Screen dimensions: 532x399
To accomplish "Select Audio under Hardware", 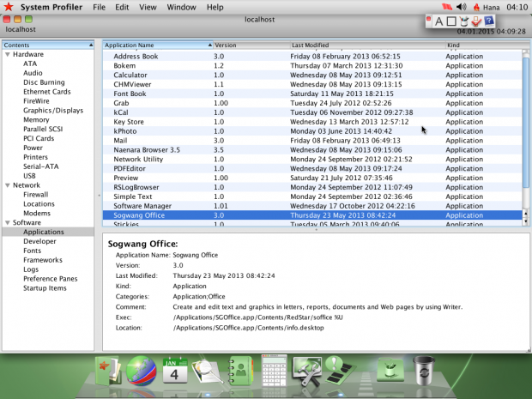I will coord(33,73).
